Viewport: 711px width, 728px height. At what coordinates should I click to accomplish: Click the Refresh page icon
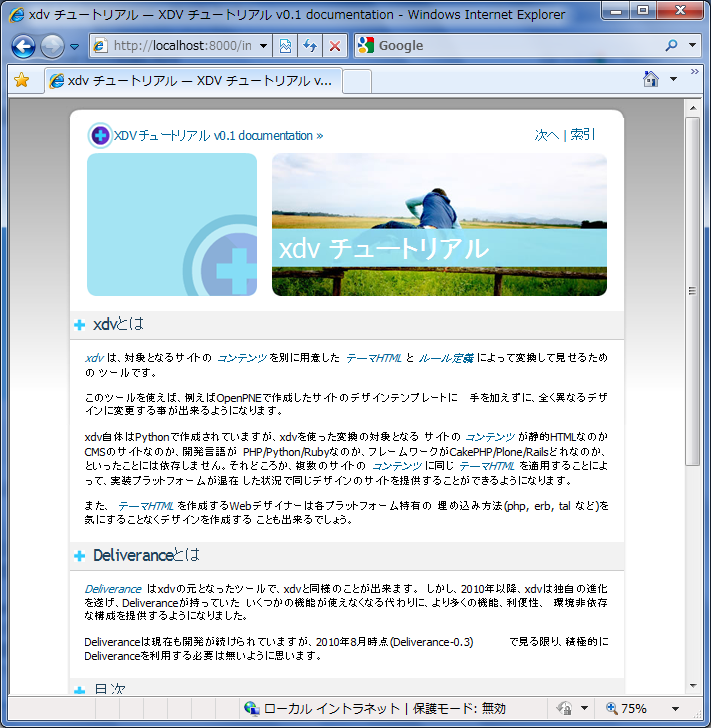tap(310, 46)
